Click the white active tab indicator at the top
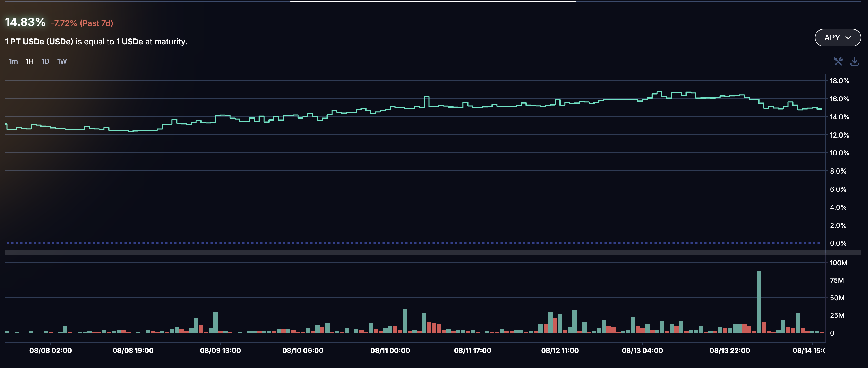This screenshot has height=368, width=868. pos(433,1)
